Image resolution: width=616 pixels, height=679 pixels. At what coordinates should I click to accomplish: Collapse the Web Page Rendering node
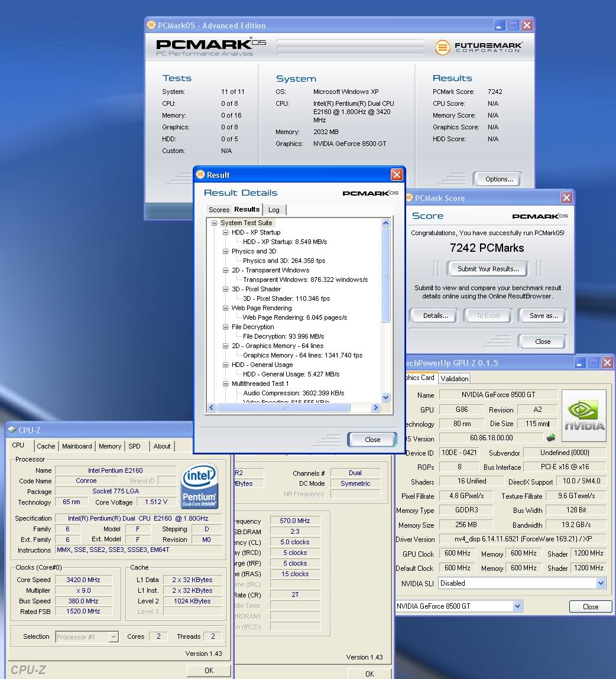click(225, 308)
